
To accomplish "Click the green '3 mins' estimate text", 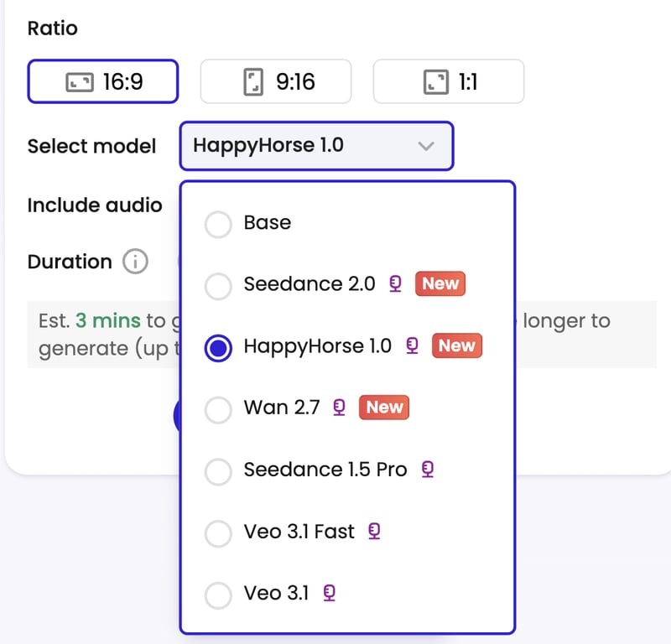I will (108, 320).
